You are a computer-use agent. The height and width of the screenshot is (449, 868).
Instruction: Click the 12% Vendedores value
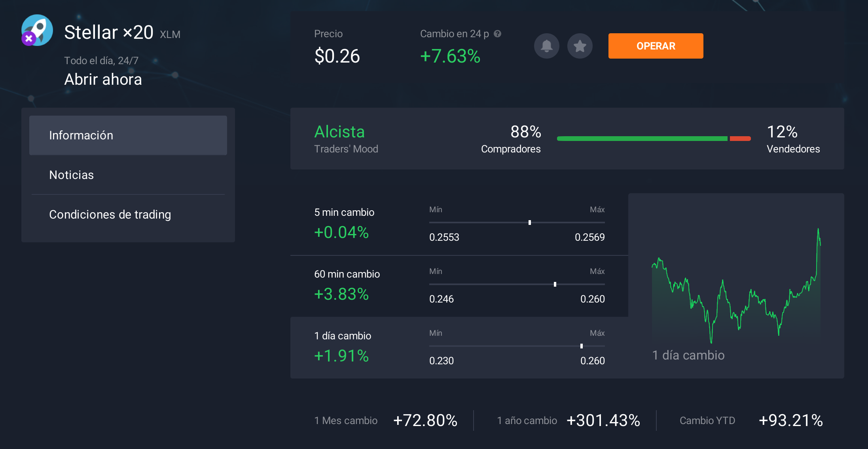(x=782, y=131)
